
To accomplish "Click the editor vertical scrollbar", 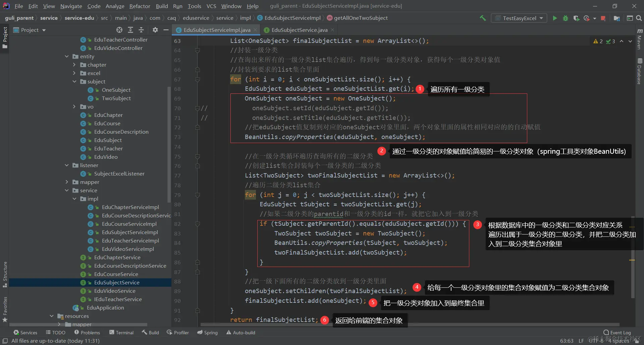I will 633,257.
